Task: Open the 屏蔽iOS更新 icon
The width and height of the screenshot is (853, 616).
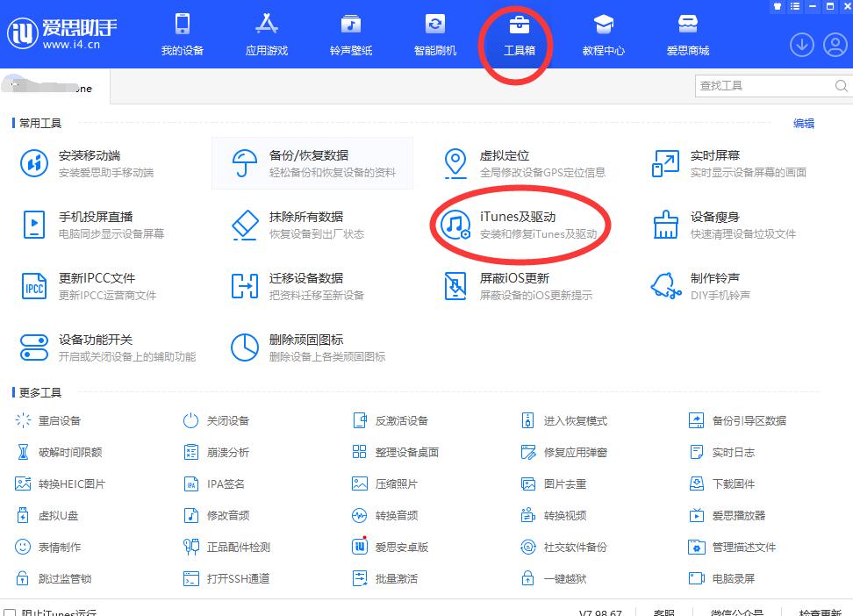Action: pyautogui.click(x=455, y=286)
